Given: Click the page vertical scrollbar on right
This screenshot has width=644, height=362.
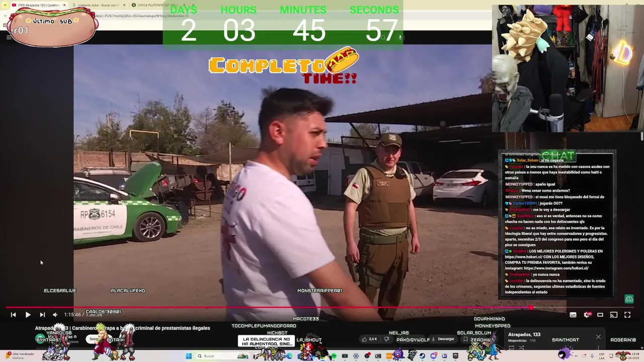Looking at the screenshot, I should pos(641,137).
